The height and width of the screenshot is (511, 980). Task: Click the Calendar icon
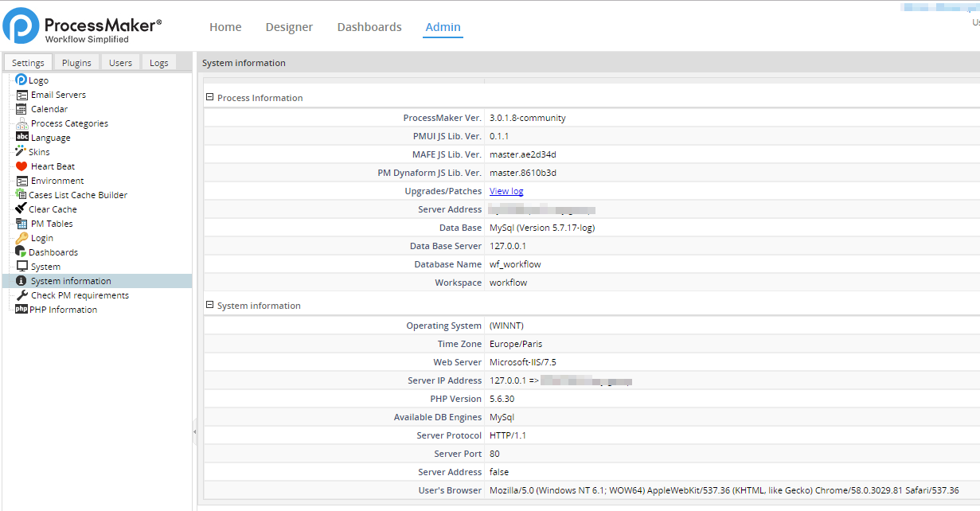(21, 109)
